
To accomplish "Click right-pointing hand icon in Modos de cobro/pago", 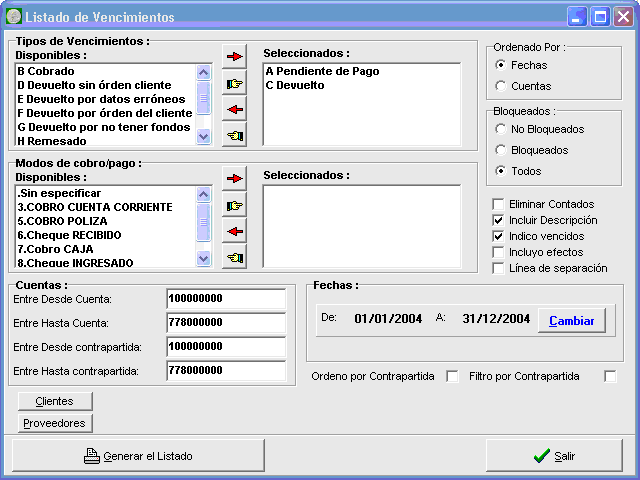I will [x=234, y=206].
